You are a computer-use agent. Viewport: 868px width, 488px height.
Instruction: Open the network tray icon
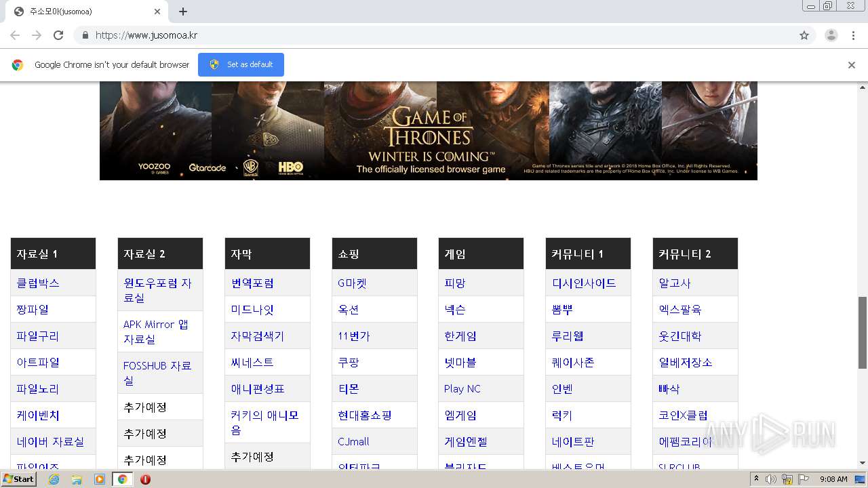[x=787, y=479]
